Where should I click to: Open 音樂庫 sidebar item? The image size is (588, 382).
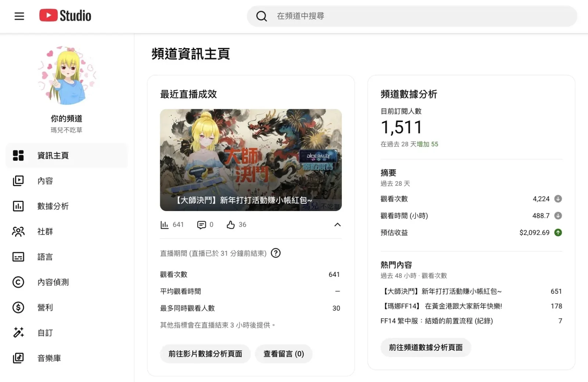[67, 358]
